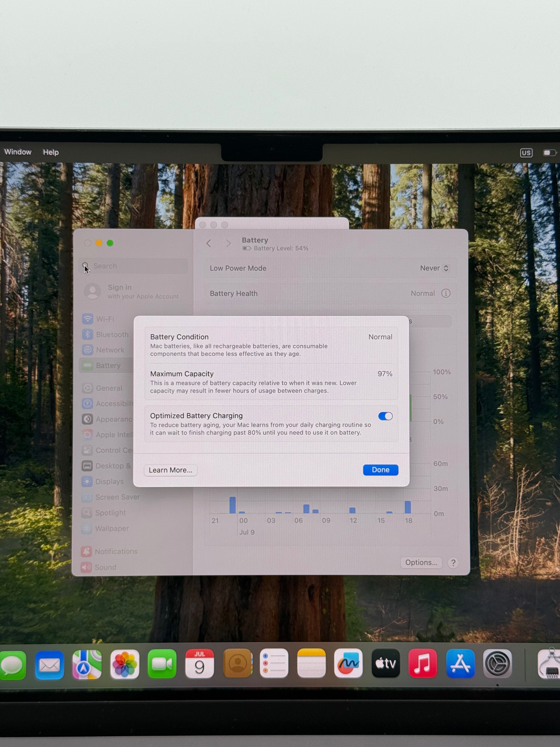This screenshot has height=747, width=560.
Task: Open Maps from the Dock
Action: coord(87,665)
